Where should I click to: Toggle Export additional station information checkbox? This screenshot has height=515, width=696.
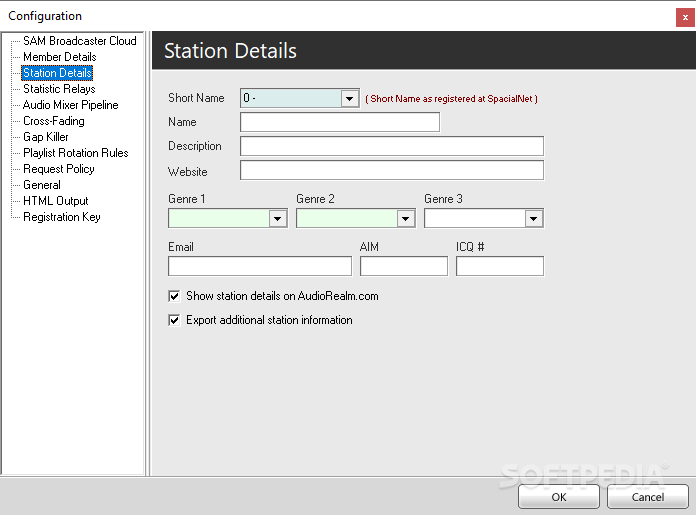pos(174,320)
